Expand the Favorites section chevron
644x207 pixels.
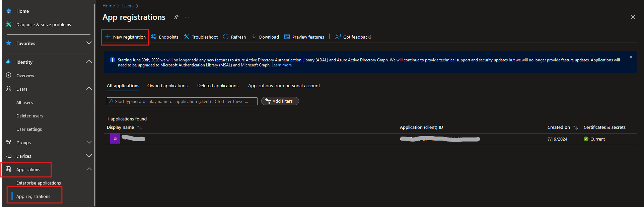[89, 43]
